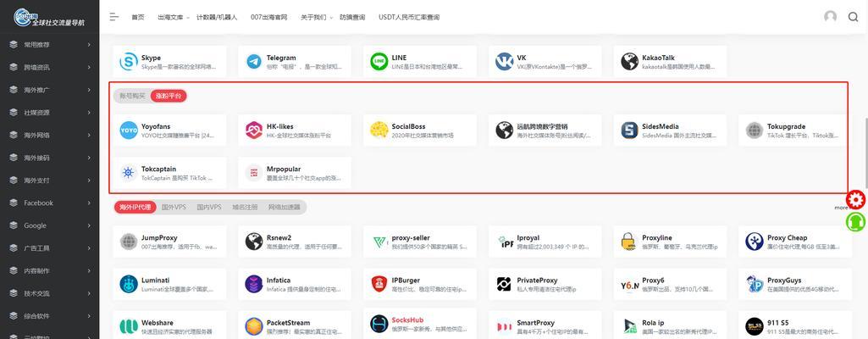Click the proxy-seller green logo icon

pos(379,242)
